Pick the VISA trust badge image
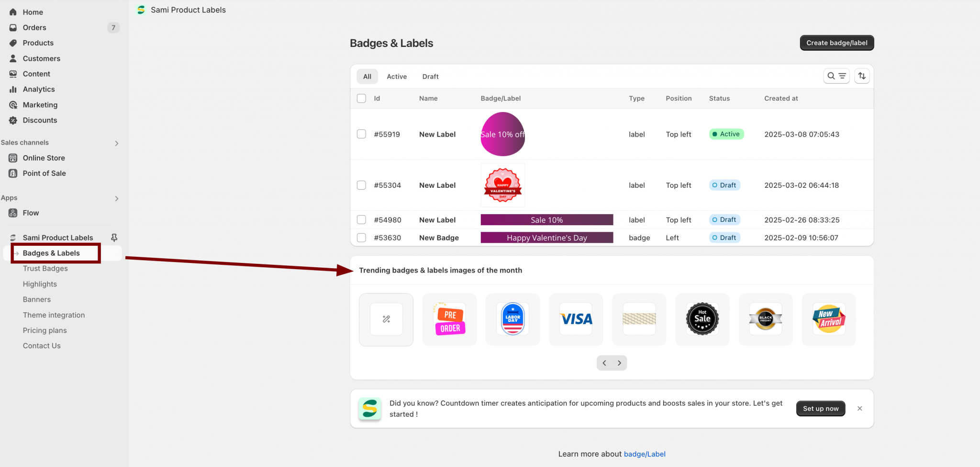Viewport: 980px width, 467px height. [576, 319]
